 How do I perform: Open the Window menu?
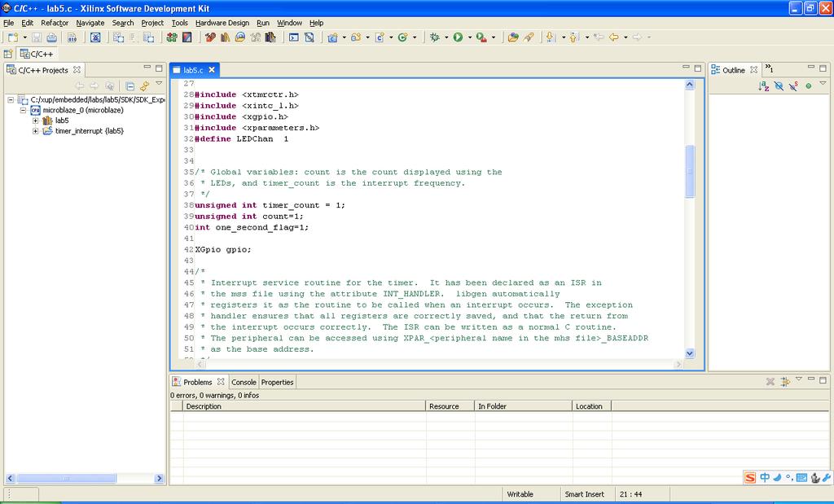pos(289,23)
